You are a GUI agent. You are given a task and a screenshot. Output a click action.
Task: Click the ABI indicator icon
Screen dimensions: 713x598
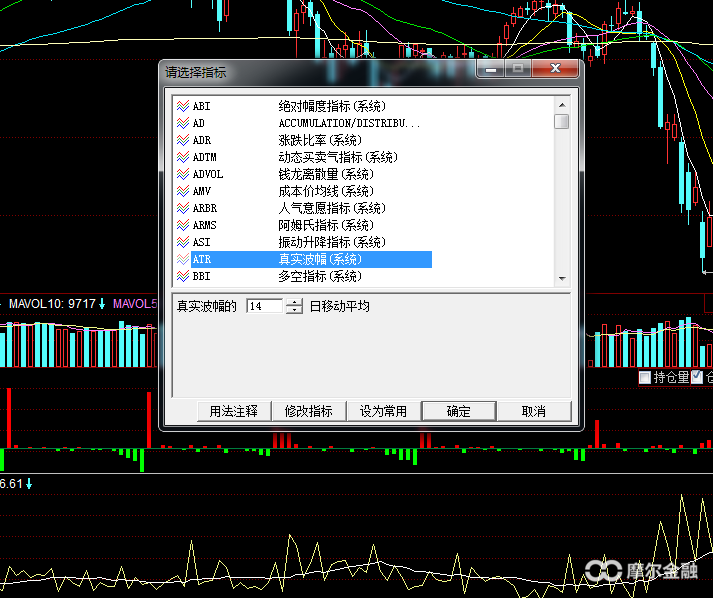[183, 106]
